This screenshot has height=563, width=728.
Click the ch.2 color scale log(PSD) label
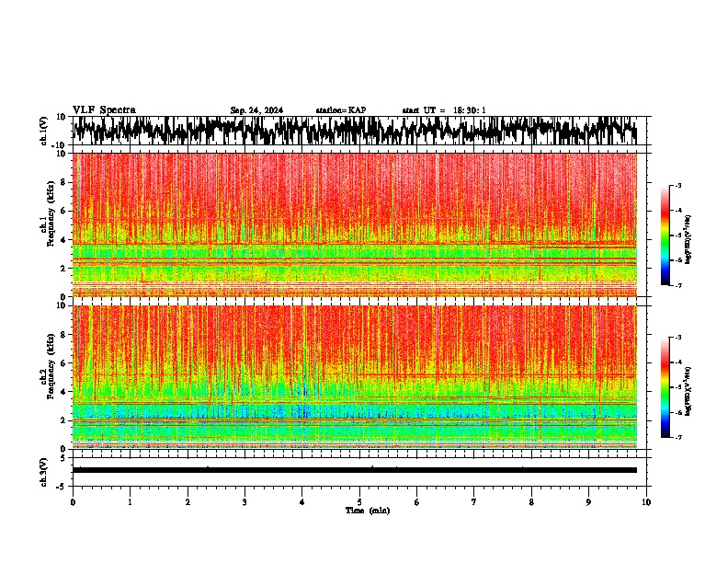coord(688,391)
